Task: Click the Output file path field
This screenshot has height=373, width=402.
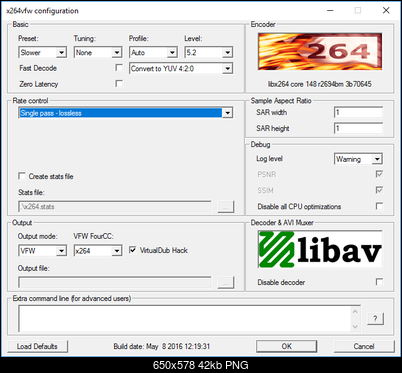Action: coord(115,282)
